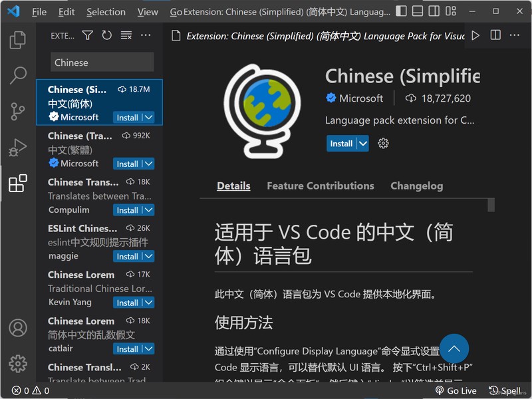The image size is (532, 399).
Task: Click the scroll-to-top circular arrow button
Action: (x=454, y=348)
